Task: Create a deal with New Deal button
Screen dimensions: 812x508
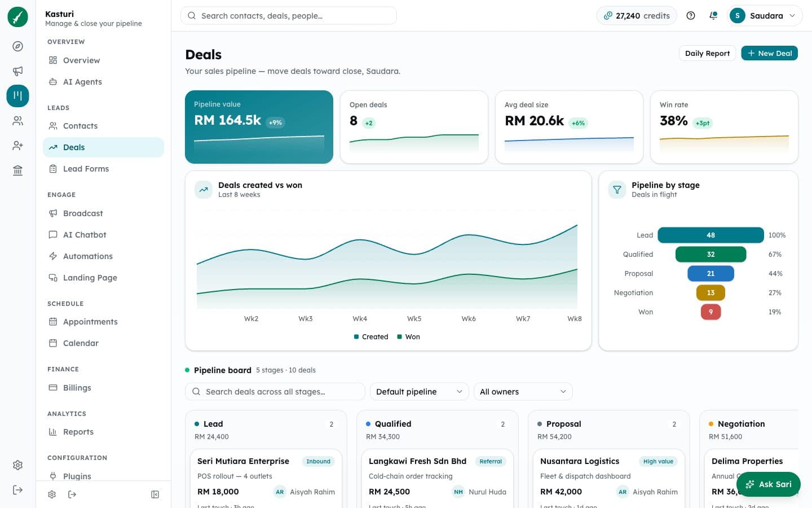Action: 769,53
